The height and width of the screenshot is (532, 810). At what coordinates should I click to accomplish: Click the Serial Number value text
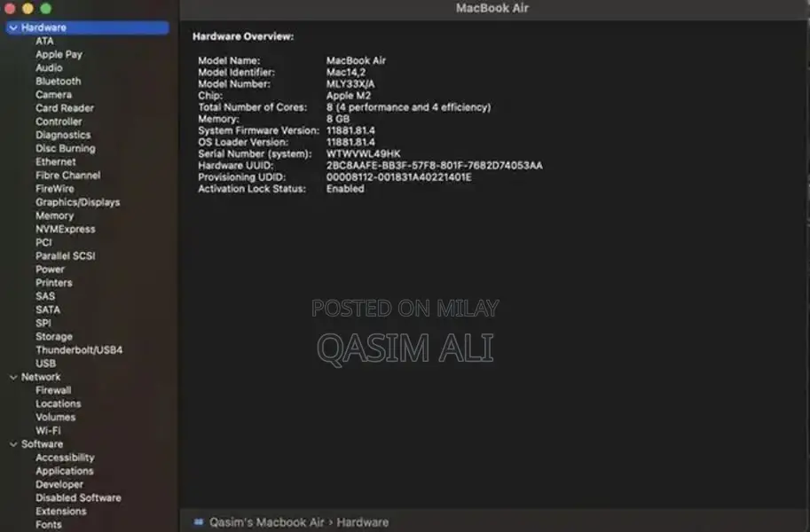[363, 153]
